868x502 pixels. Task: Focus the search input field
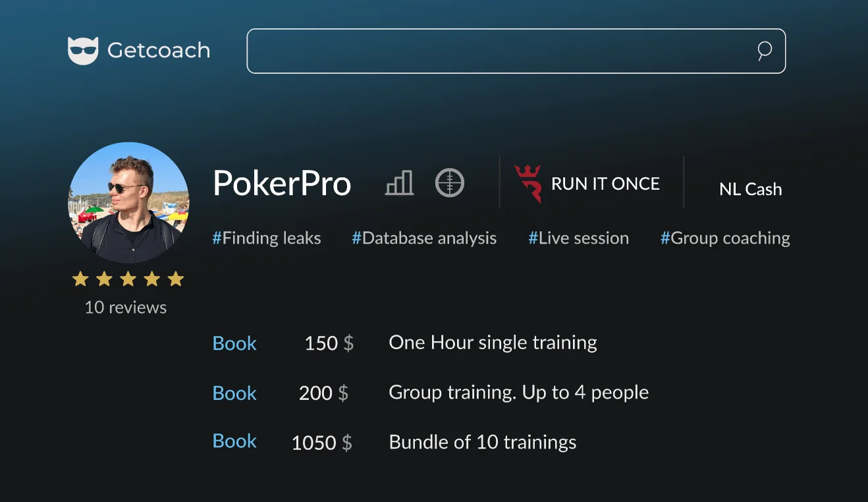pos(501,51)
